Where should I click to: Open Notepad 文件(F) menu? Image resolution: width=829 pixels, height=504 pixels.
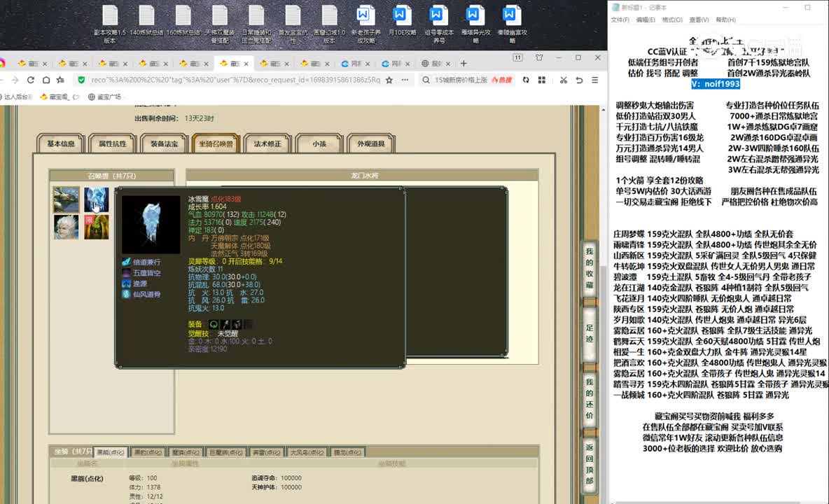click(x=620, y=20)
